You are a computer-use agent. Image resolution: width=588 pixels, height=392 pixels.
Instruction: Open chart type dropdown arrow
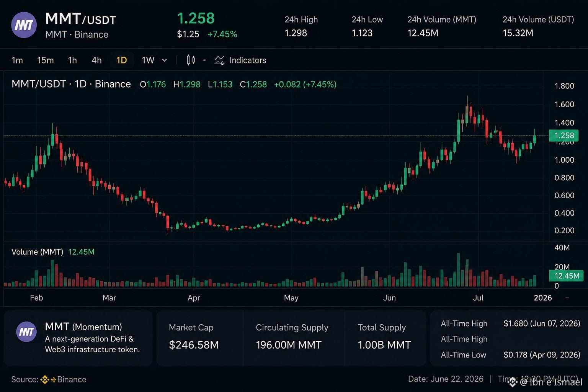(204, 60)
